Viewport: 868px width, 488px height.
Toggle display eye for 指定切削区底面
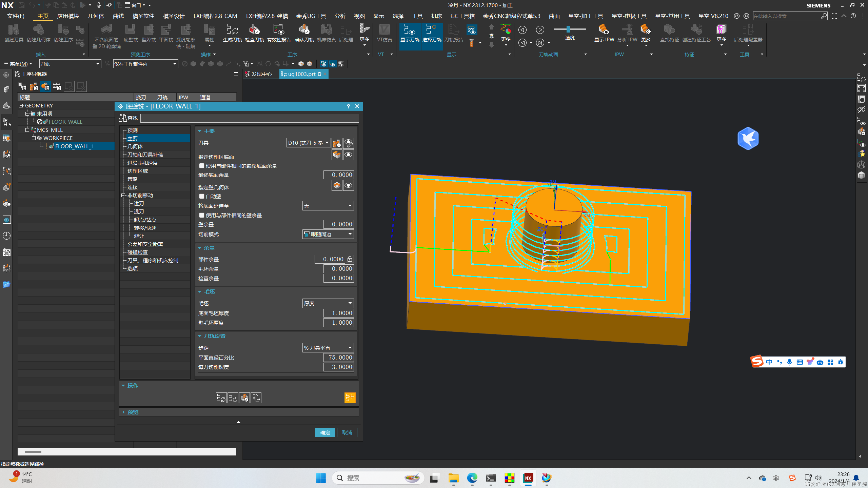pos(348,155)
